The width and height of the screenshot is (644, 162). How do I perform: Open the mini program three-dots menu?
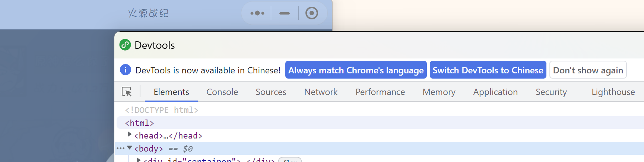(x=257, y=13)
